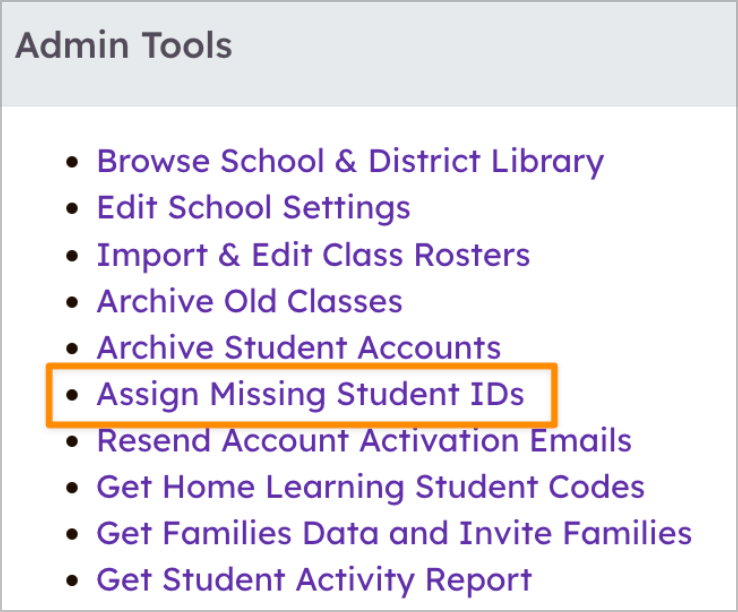Screen dimensions: 738x612
Task: Open the highlighted Assign Missing Student IDs link
Action: [x=310, y=394]
